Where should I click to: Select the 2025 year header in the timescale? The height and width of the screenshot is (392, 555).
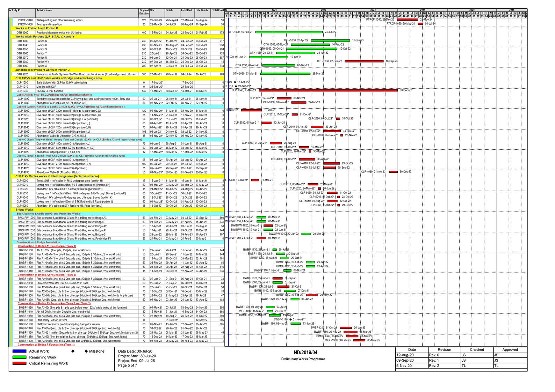click(x=472, y=10)
